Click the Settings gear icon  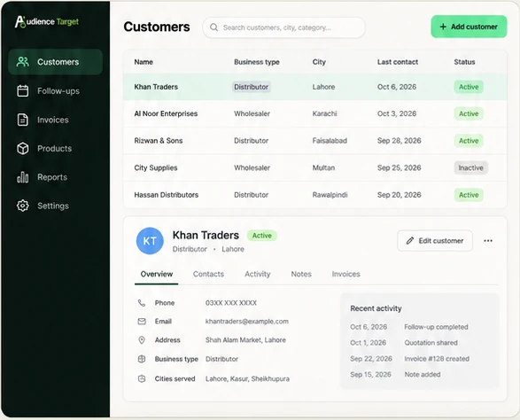tap(22, 206)
